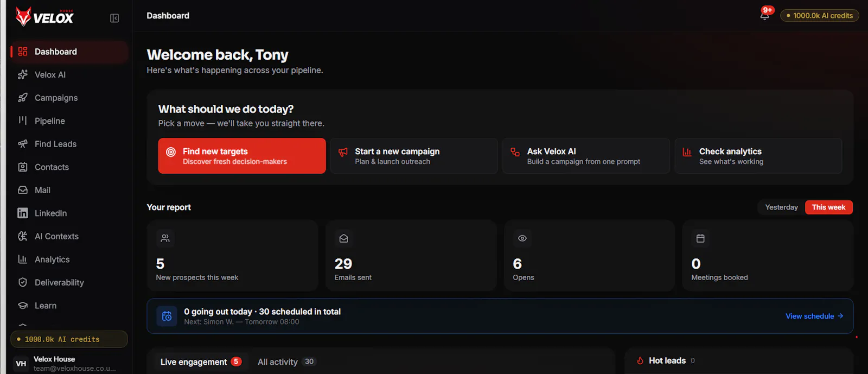Viewport: 868px width, 374px height.
Task: Click the Pipeline bars icon
Action: [x=23, y=121]
